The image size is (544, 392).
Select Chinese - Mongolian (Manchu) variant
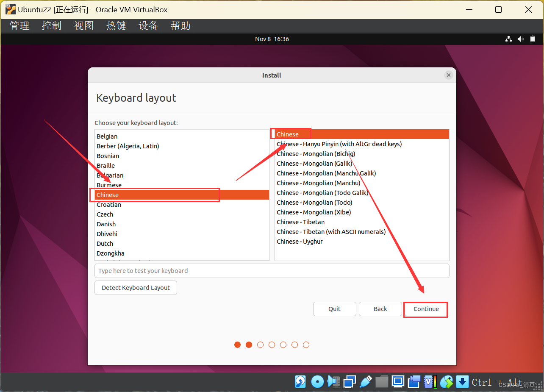tap(362, 183)
